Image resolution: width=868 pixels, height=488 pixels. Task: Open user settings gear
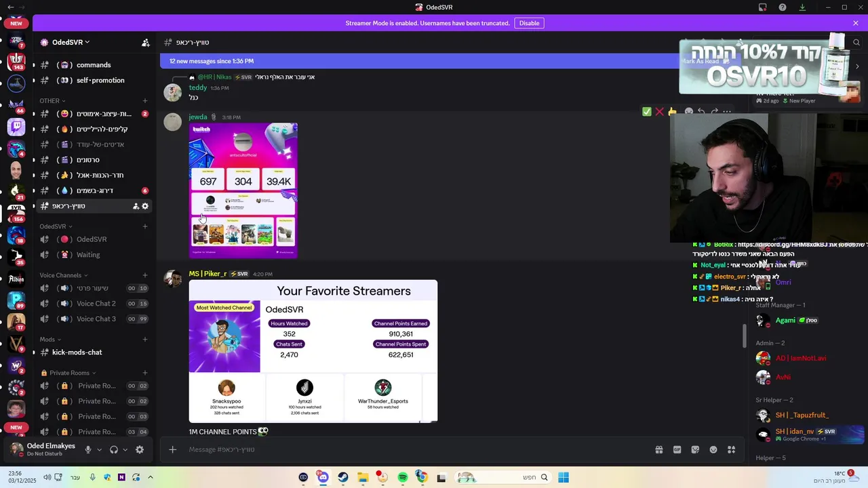(x=140, y=449)
